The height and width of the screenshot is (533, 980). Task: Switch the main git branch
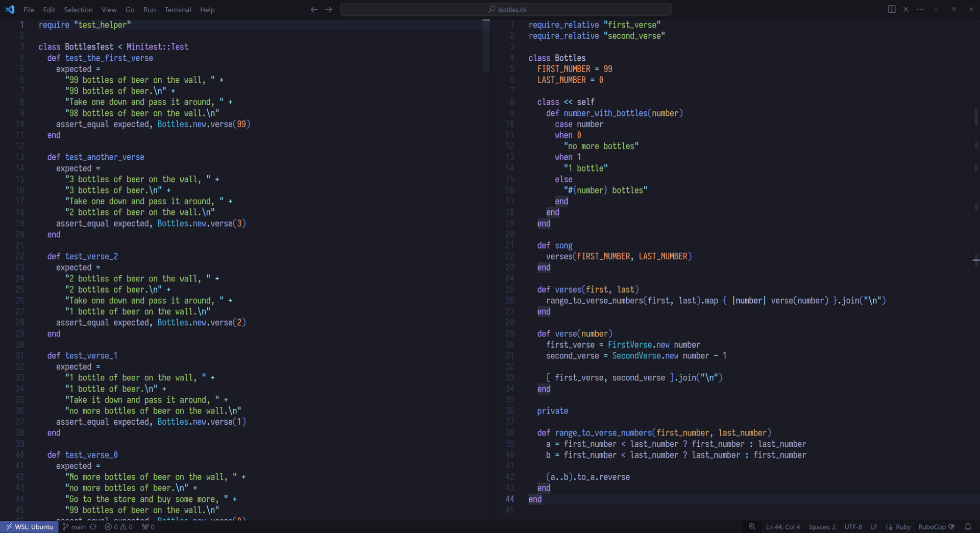tap(74, 527)
